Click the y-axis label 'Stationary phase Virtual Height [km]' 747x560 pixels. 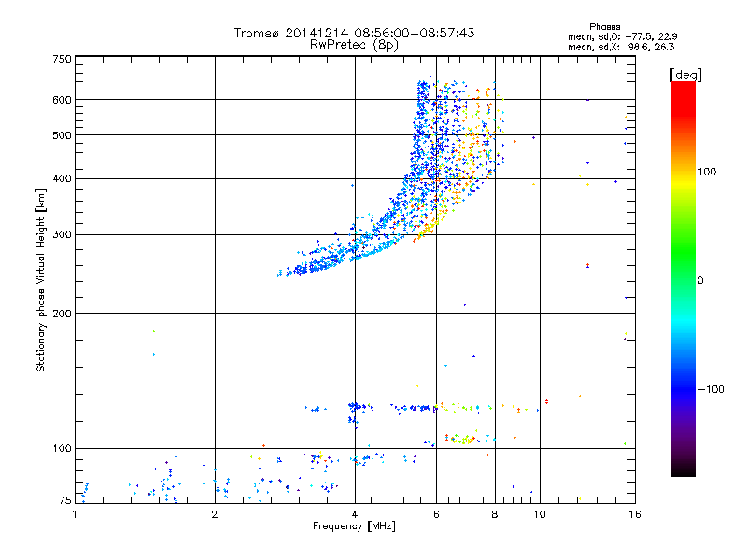[x=41, y=280]
